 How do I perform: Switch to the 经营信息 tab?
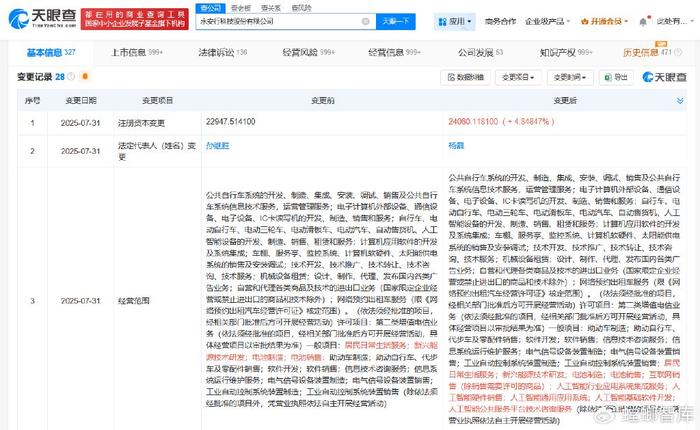pyautogui.click(x=394, y=53)
